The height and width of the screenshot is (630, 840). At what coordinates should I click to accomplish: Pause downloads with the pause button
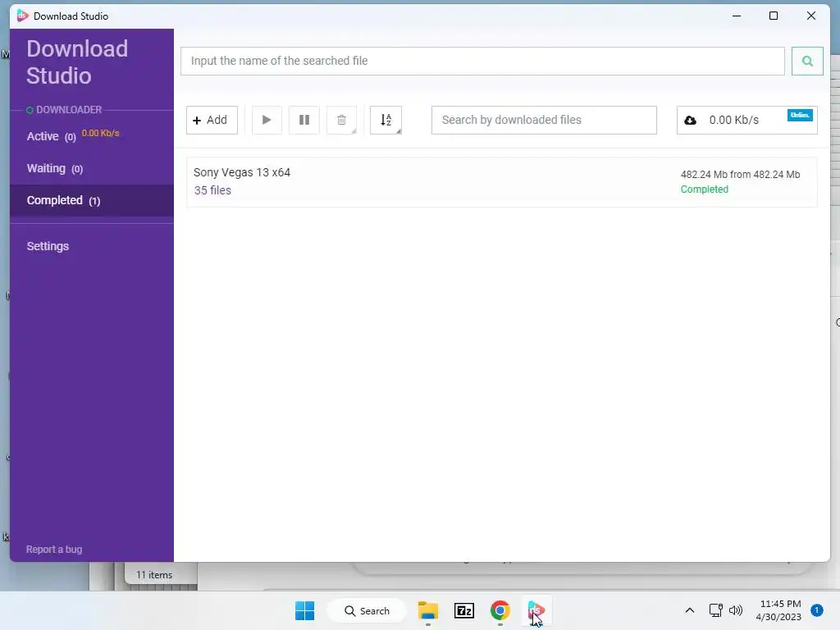(304, 120)
